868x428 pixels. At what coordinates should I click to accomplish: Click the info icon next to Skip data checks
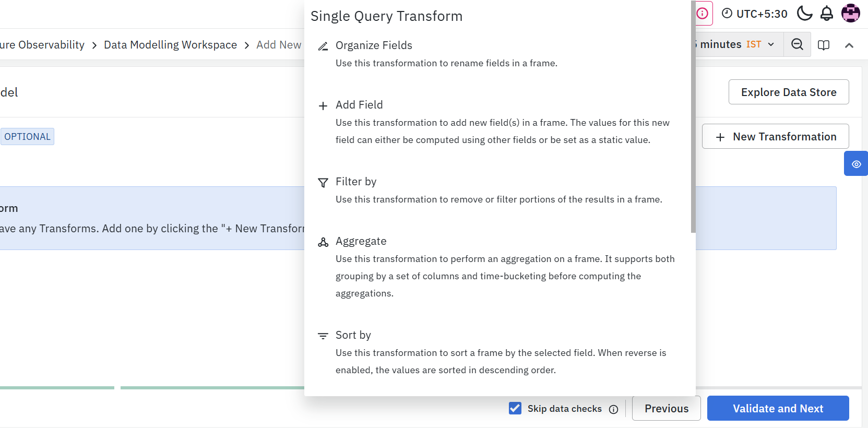coord(614,409)
